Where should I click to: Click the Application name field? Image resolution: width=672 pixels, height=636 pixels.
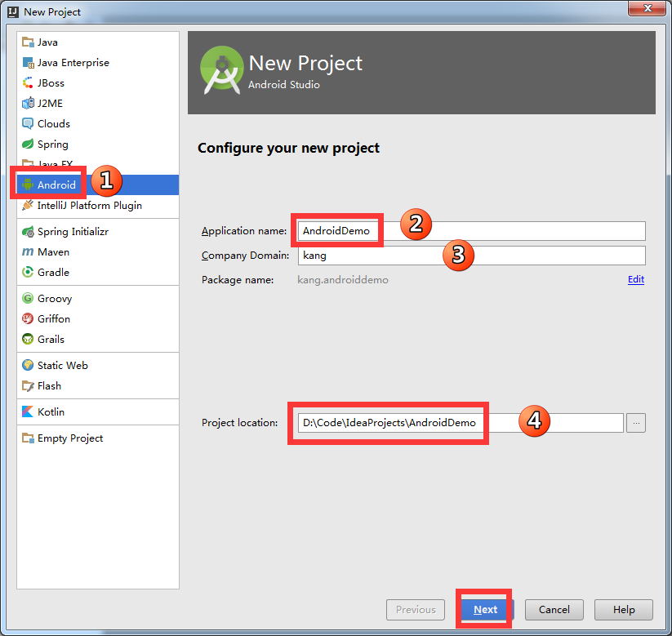471,231
